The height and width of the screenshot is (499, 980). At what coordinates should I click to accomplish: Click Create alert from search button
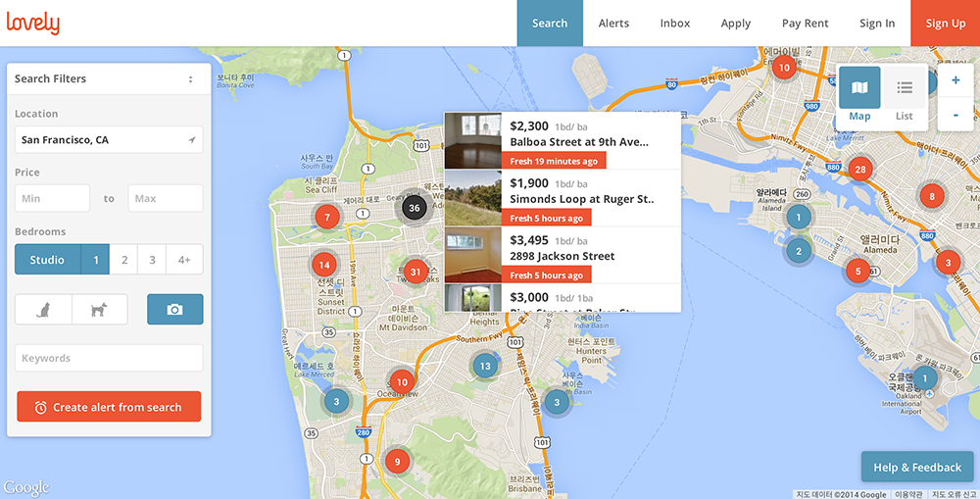pos(109,407)
